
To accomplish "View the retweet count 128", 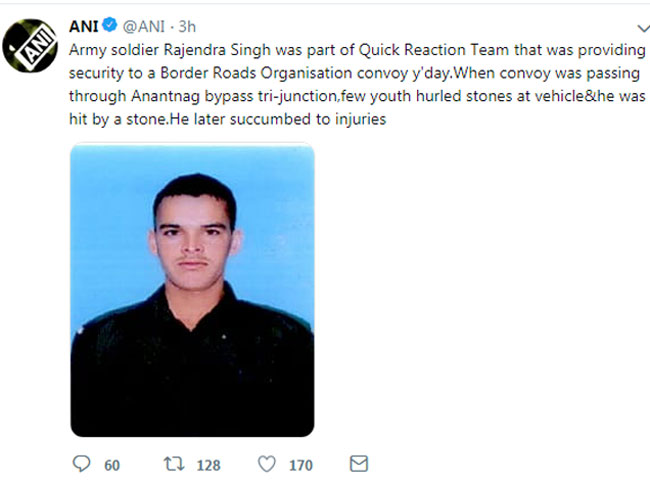I will tap(209, 465).
